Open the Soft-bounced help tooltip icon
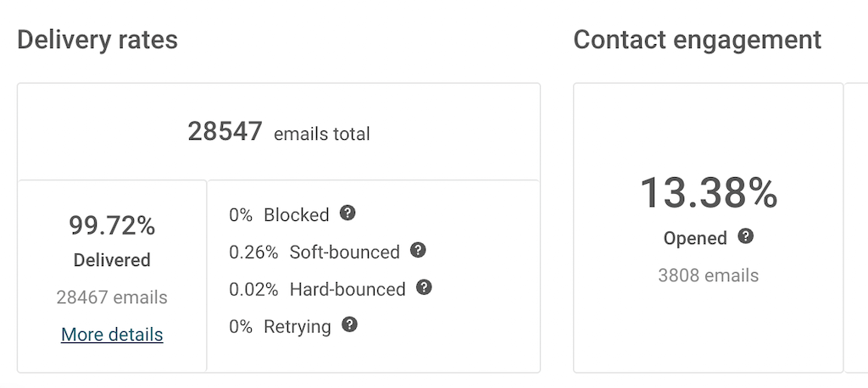 pyautogui.click(x=418, y=250)
